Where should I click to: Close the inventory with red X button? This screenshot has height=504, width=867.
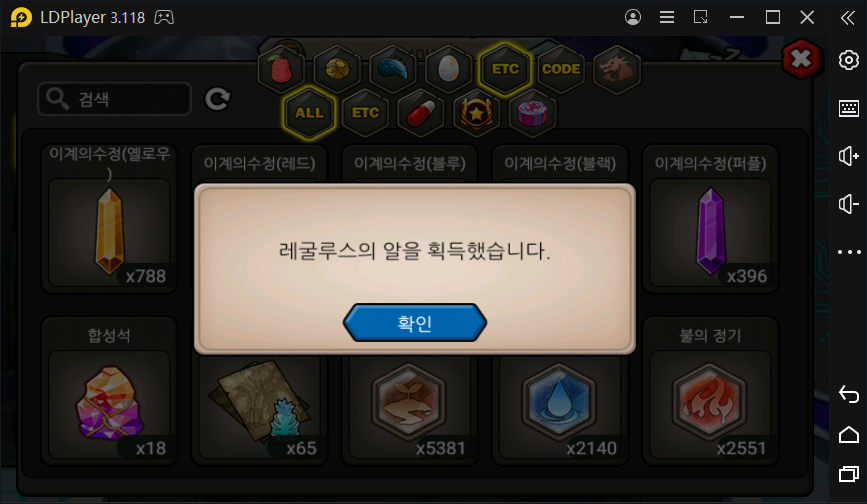click(x=801, y=59)
